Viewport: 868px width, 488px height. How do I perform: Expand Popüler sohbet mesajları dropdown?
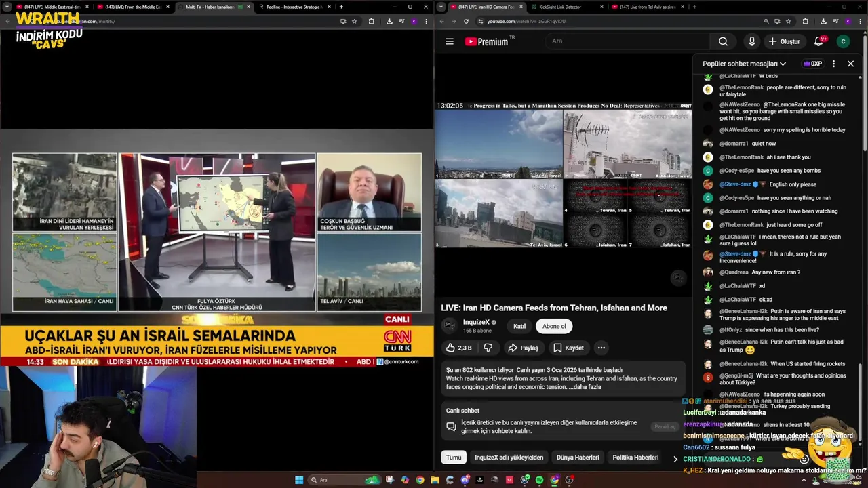(744, 64)
